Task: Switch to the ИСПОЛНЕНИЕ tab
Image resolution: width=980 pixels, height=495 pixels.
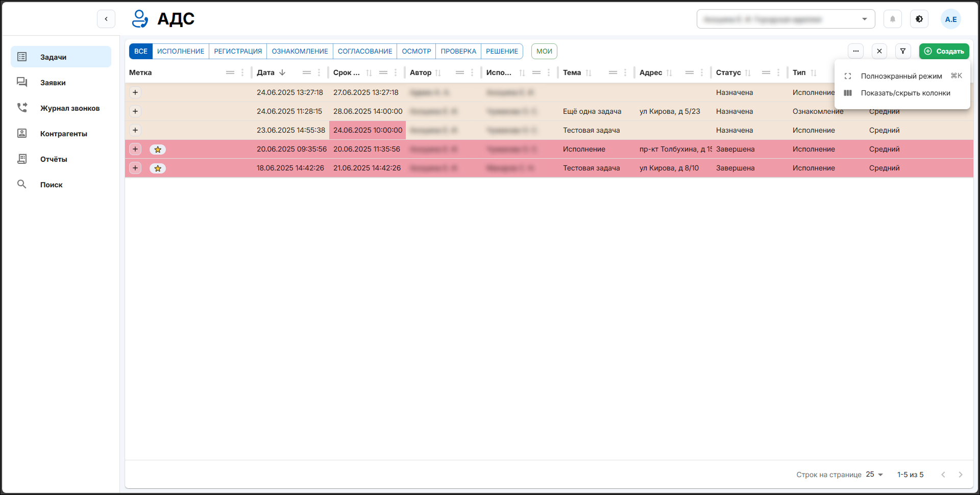Action: coord(181,51)
